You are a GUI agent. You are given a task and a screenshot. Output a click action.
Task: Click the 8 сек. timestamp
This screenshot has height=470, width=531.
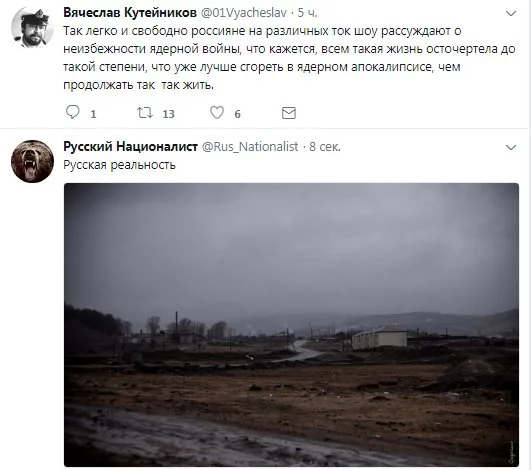click(324, 147)
